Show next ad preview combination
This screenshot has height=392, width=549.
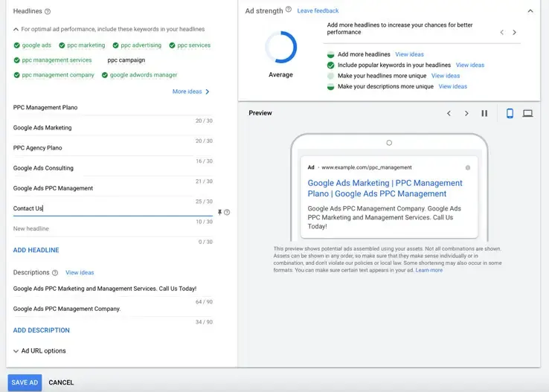[466, 113]
